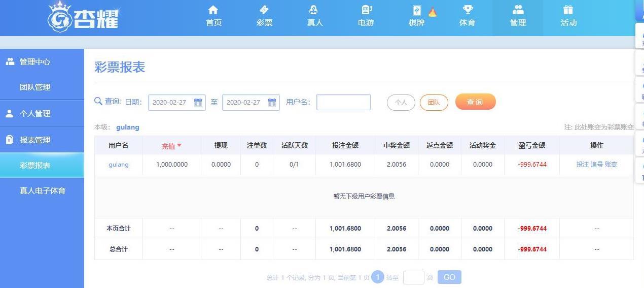Click the 0/1 active days cell
Screen dimensions: 644x288
[x=294, y=165]
